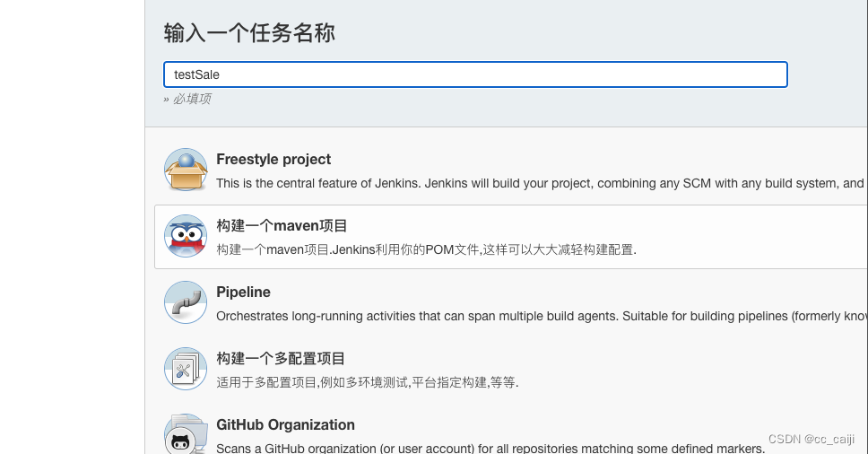Viewport: 868px width, 454px height.
Task: Select the Pipeline pipe icon
Action: (186, 302)
